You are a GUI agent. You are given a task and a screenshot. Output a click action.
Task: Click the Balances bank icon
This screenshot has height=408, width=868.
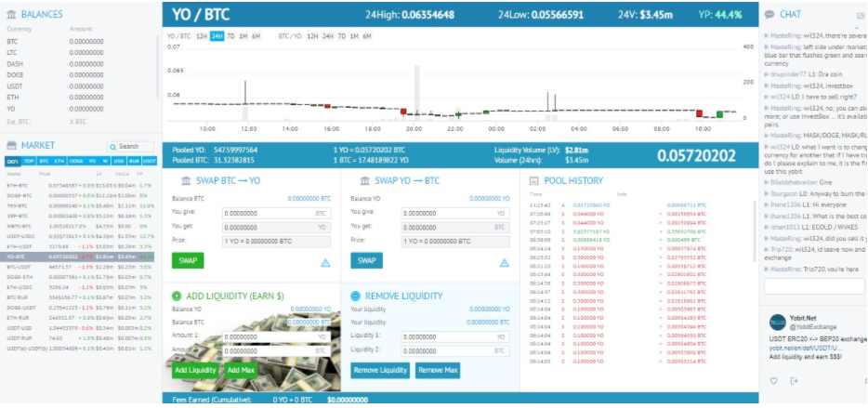coord(12,14)
